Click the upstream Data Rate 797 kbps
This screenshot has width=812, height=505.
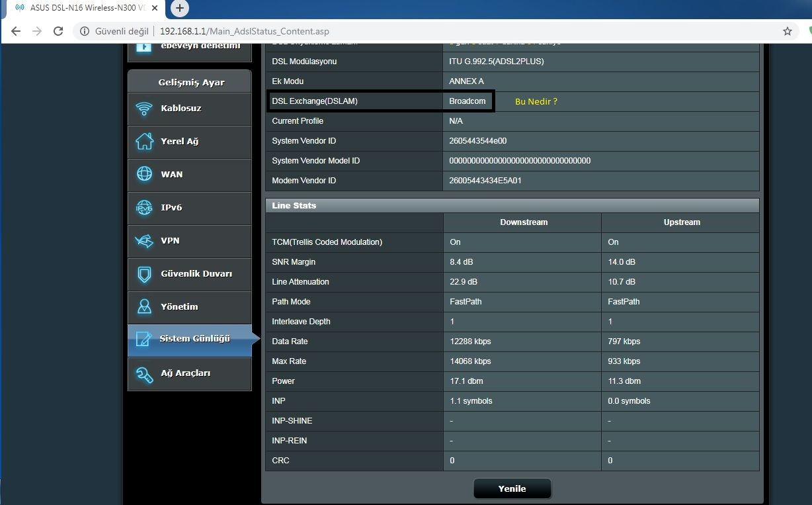click(x=624, y=342)
